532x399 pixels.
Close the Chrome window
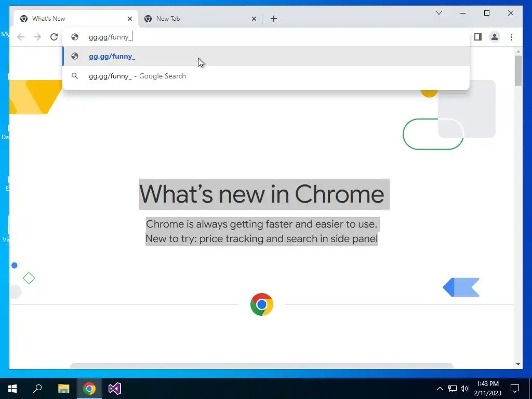coord(510,13)
